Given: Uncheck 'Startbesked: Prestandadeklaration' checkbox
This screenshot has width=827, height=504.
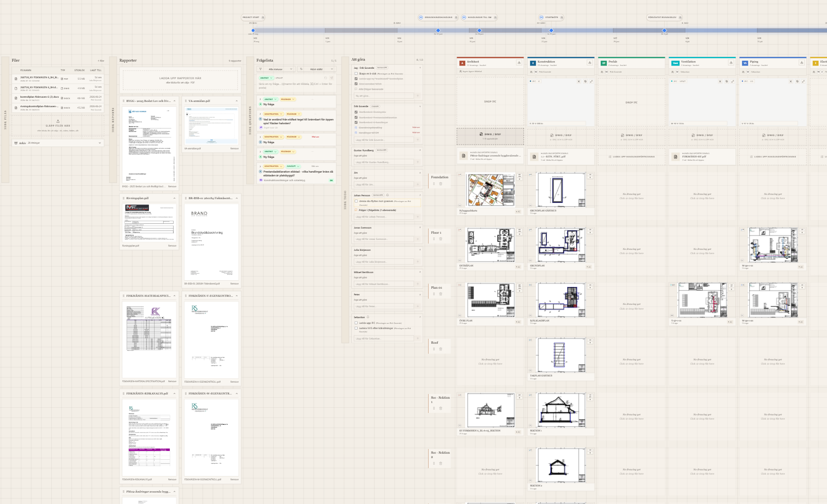Looking at the screenshot, I should pyautogui.click(x=356, y=118).
